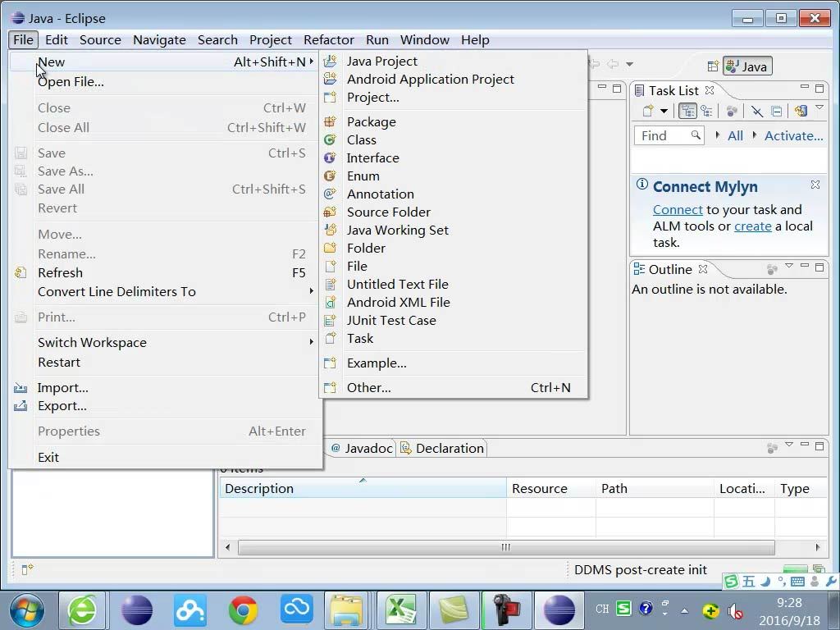Open the Window menu
Screen dimensions: 840x630
pyautogui.click(x=424, y=40)
